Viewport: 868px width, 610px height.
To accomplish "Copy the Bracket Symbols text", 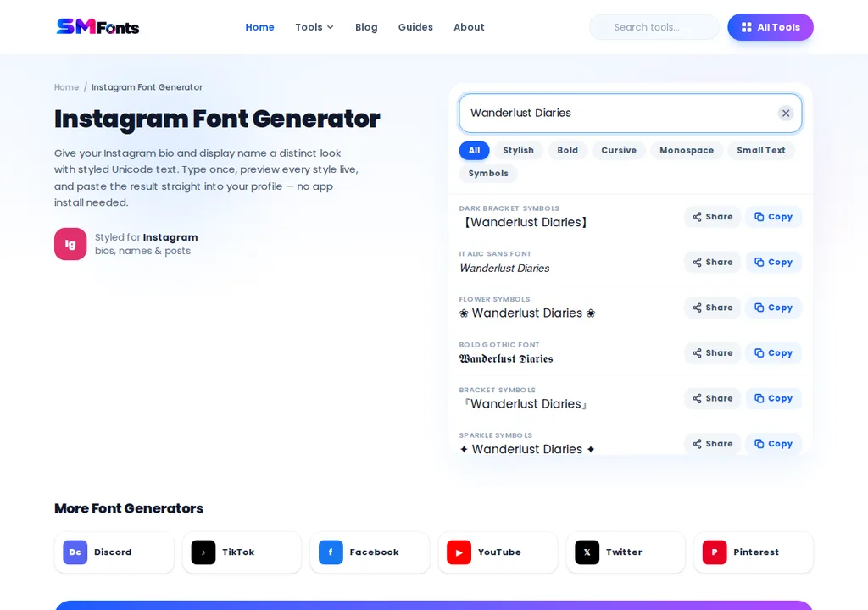I will (x=773, y=398).
